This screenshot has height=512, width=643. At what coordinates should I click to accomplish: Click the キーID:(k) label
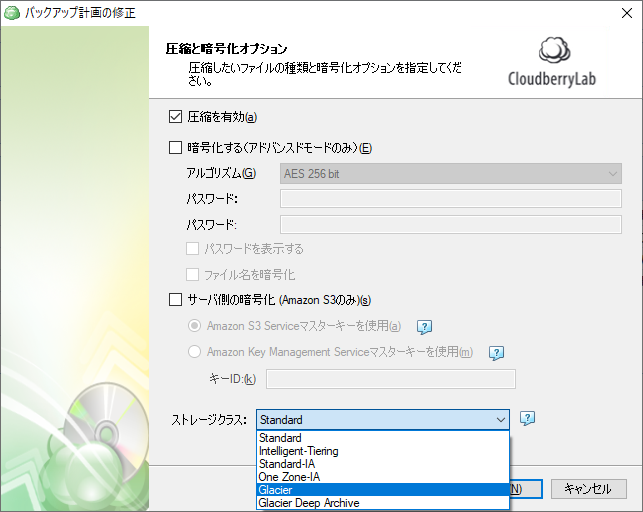[x=233, y=379]
